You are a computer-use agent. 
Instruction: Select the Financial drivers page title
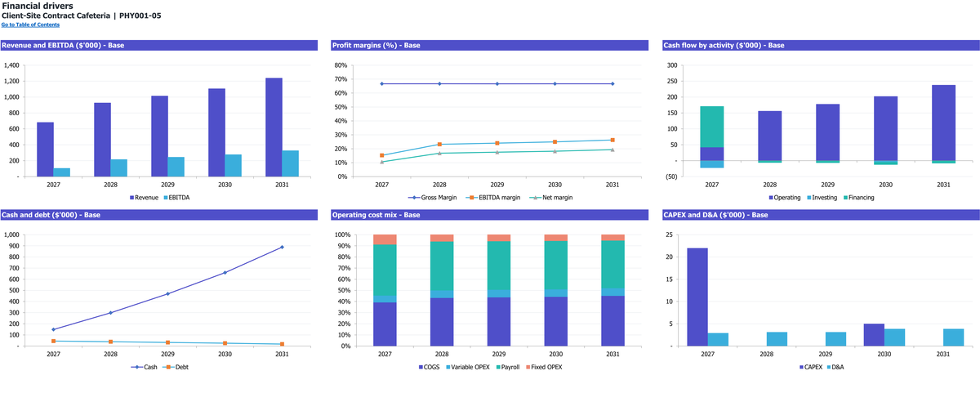(37, 6)
